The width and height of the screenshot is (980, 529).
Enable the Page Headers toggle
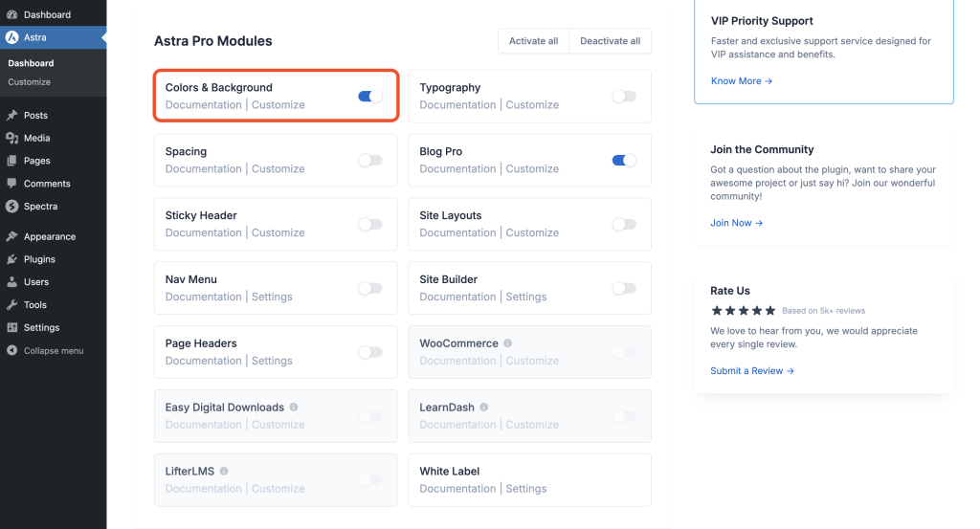[370, 352]
